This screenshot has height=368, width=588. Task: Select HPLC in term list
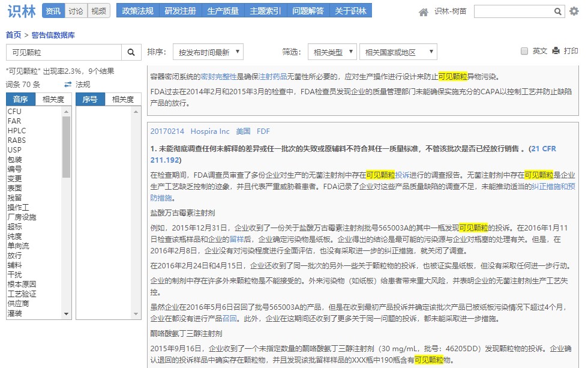click(x=17, y=130)
